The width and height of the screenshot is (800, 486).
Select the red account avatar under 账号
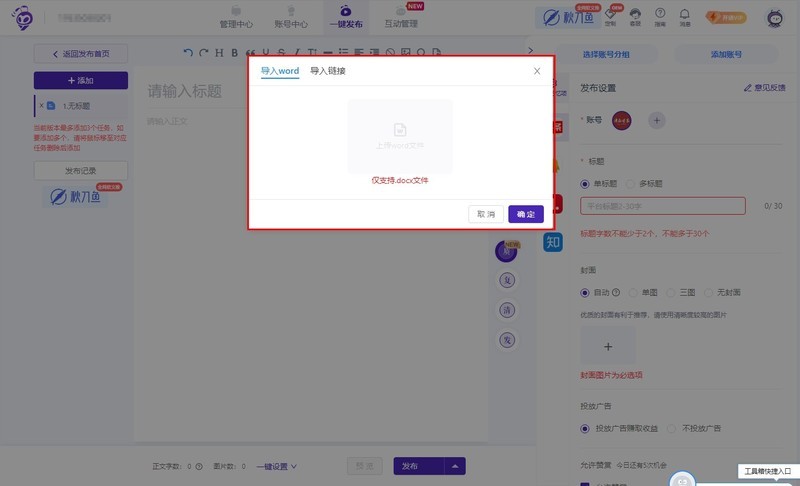(x=621, y=120)
